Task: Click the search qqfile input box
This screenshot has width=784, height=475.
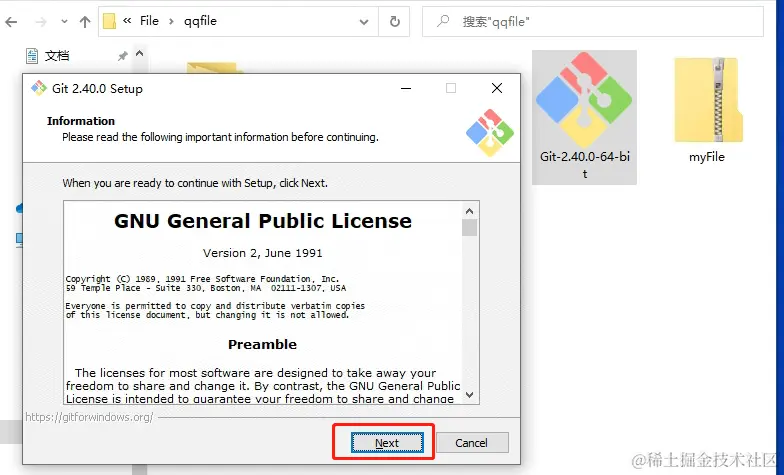Action: pyautogui.click(x=592, y=22)
